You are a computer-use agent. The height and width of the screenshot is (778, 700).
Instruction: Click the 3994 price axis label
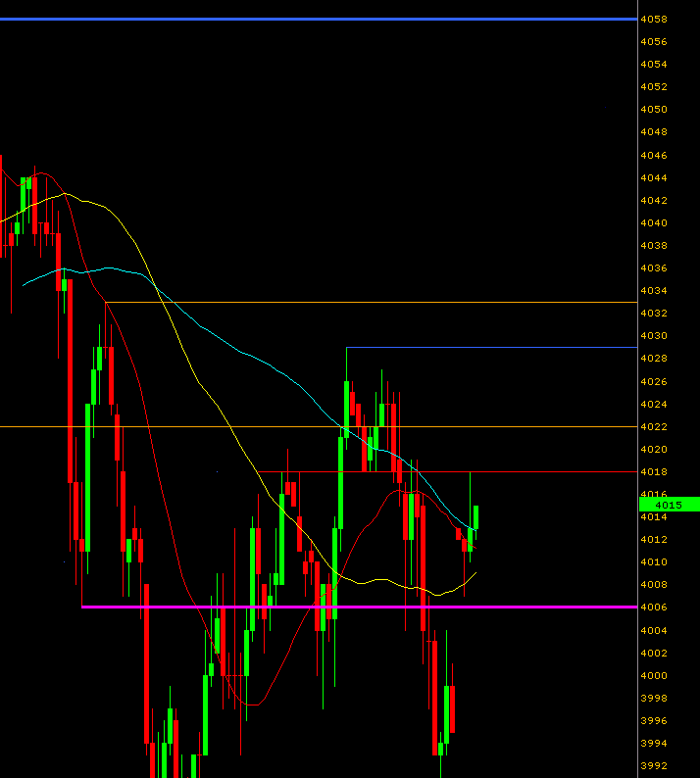click(x=654, y=744)
